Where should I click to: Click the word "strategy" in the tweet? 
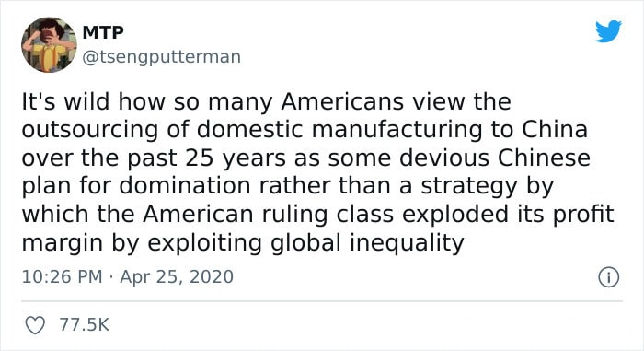tap(468, 187)
